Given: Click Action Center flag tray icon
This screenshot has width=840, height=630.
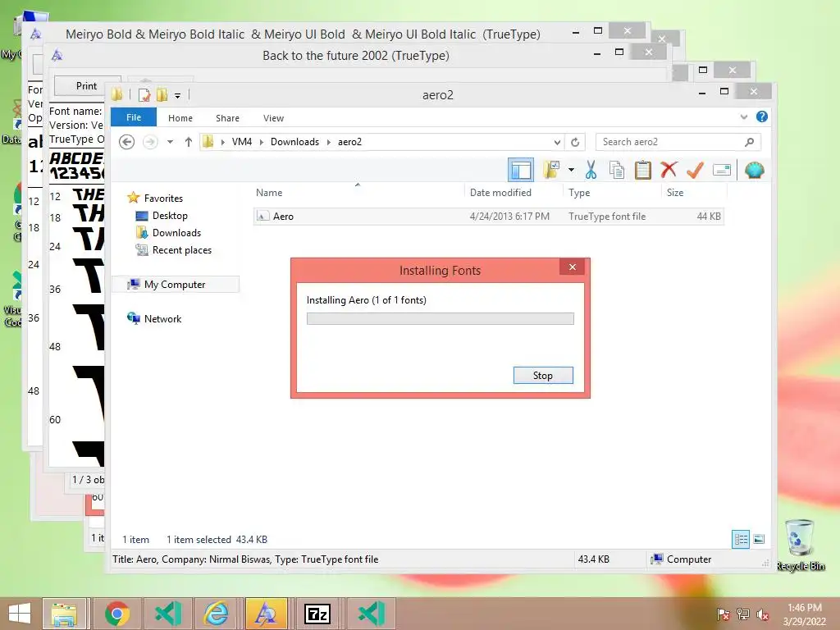Looking at the screenshot, I should click(x=723, y=614).
